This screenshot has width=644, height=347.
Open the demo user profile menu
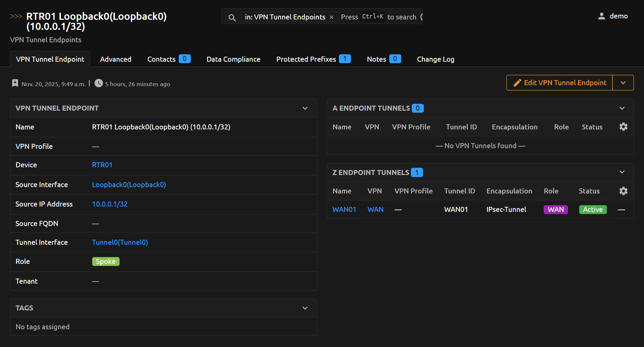(x=613, y=16)
